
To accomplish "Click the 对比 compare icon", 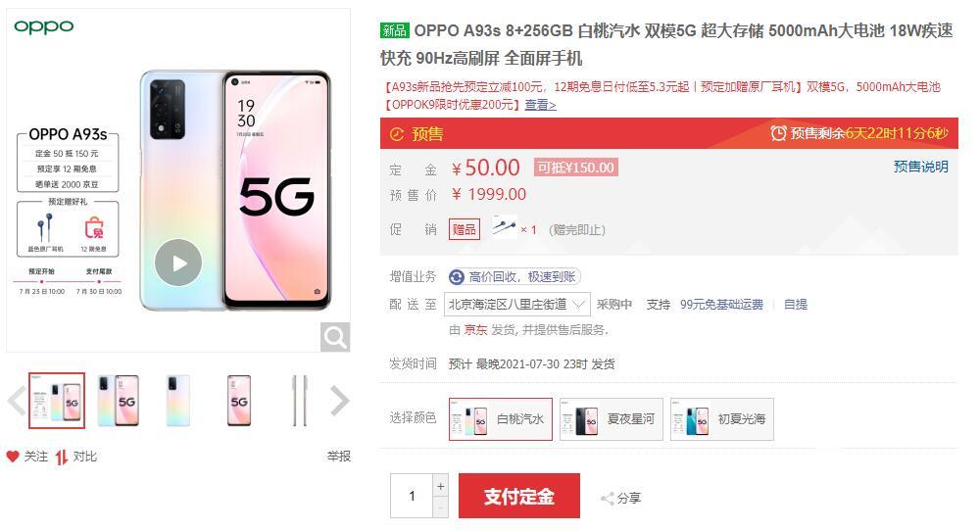I will pos(61,458).
